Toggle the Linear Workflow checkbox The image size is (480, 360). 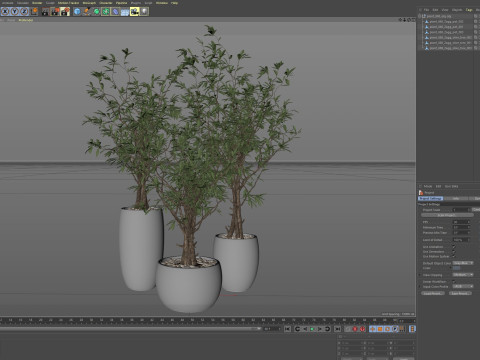454,281
